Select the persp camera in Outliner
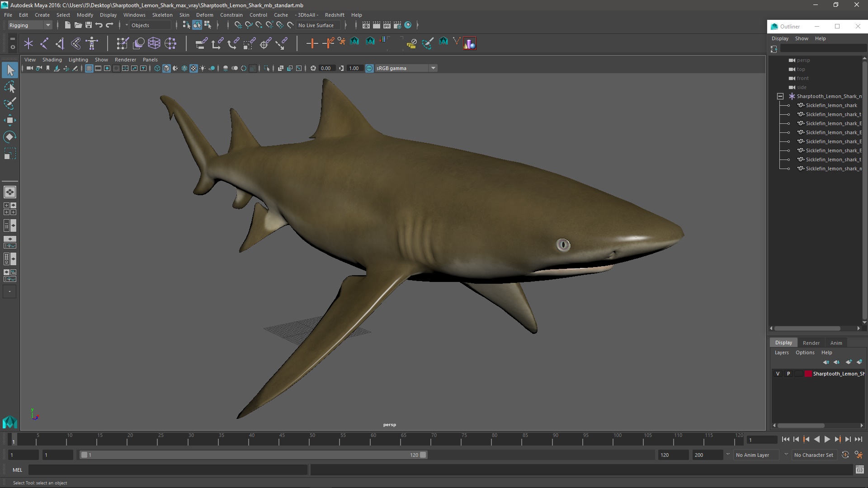Viewport: 868px width, 488px height. 803,60
